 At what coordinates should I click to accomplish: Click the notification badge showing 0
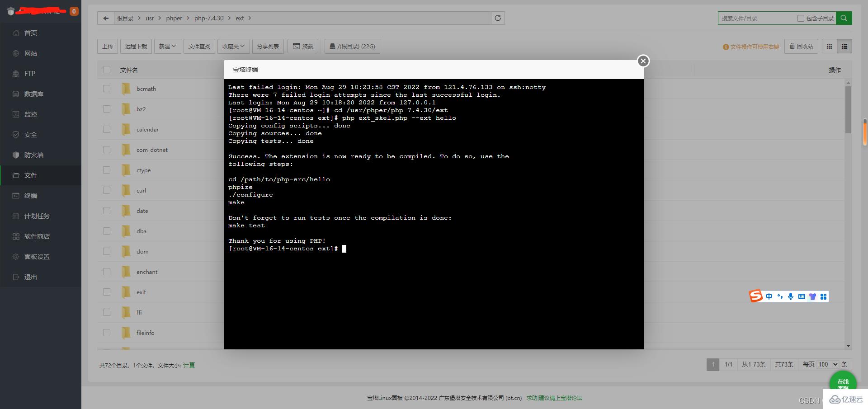(74, 11)
